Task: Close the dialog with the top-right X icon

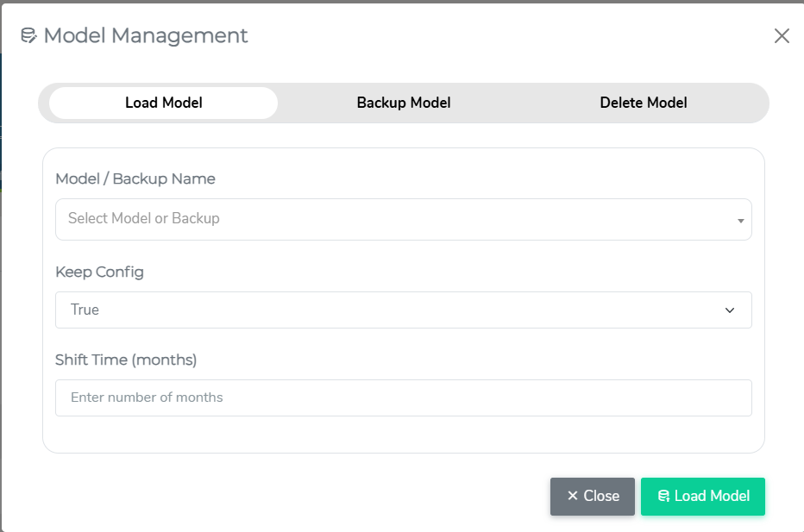Action: point(782,36)
